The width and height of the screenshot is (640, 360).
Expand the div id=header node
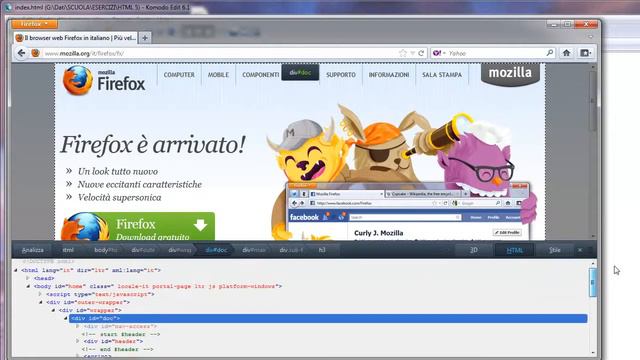[x=78, y=341]
